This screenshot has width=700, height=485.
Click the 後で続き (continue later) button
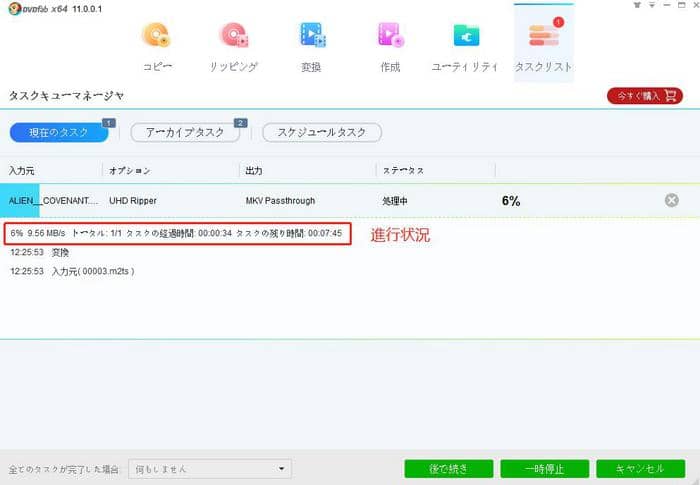pyautogui.click(x=449, y=468)
